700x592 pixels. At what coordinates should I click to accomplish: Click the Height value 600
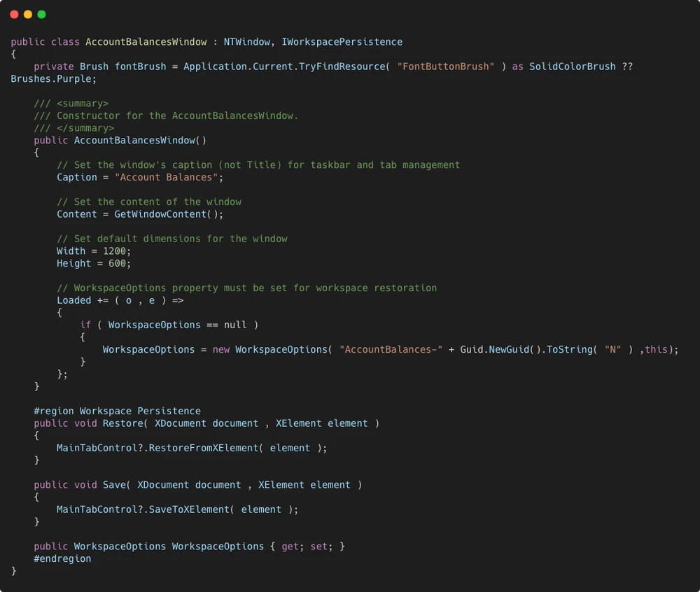118,264
